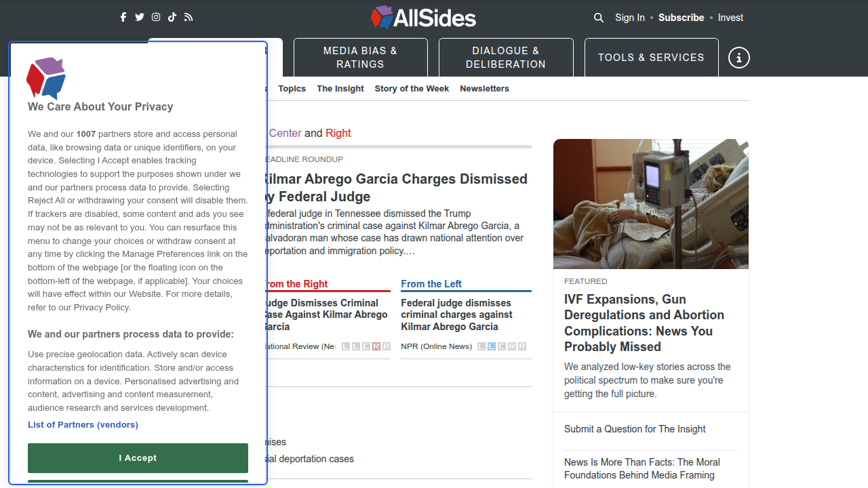Click the HEADLINE ROUNDUP label
Screen dimensions: 868x488
click(x=305, y=159)
